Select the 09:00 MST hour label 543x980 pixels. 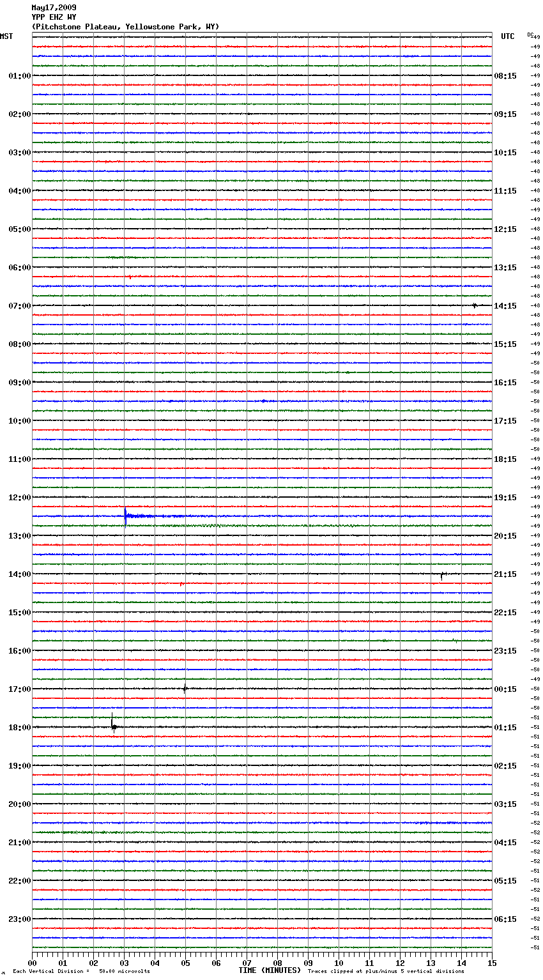20,383
